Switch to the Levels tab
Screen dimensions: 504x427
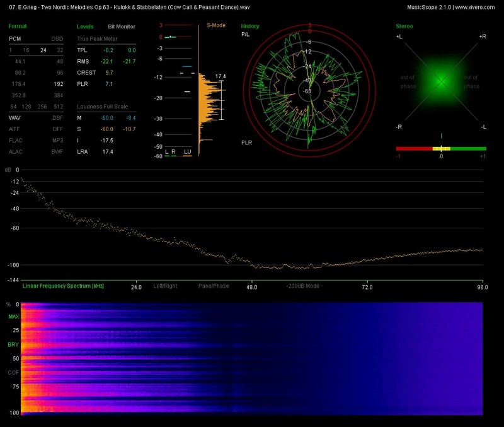85,26
